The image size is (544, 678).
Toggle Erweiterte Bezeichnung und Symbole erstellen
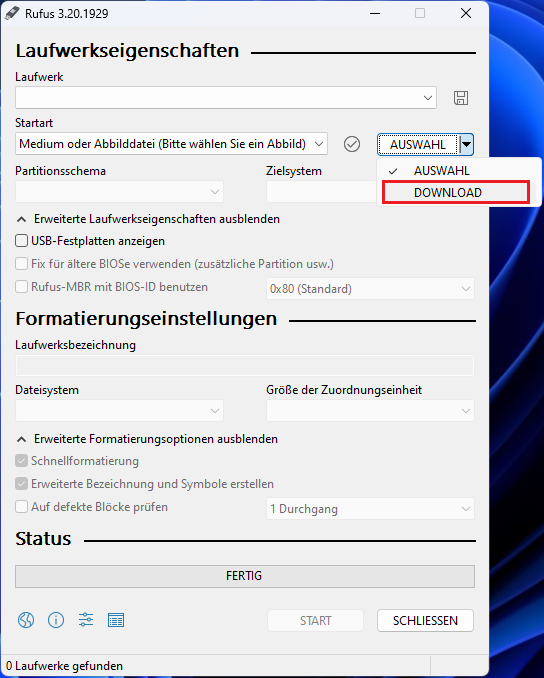pos(22,483)
